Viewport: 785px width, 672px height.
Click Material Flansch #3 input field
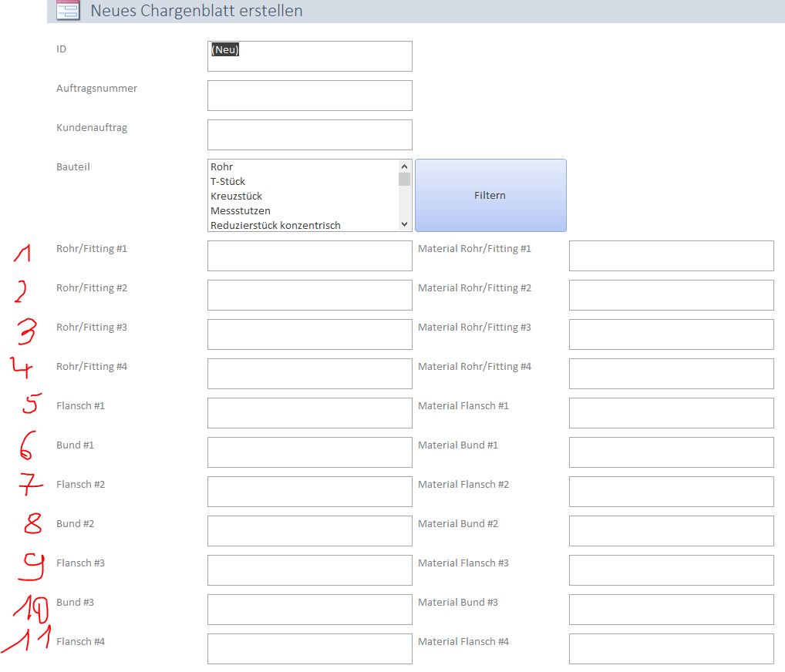point(672,570)
